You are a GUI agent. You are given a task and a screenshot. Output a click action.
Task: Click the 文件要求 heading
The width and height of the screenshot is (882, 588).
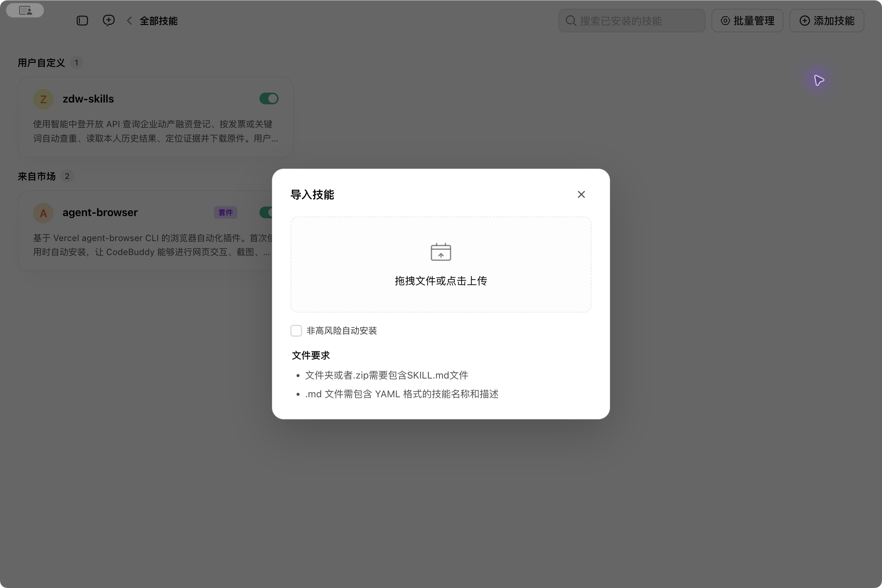tap(311, 355)
